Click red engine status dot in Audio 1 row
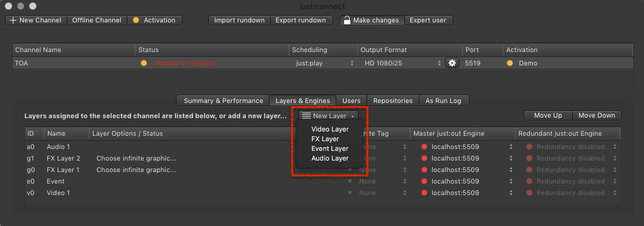This screenshot has height=226, width=644. coord(424,147)
